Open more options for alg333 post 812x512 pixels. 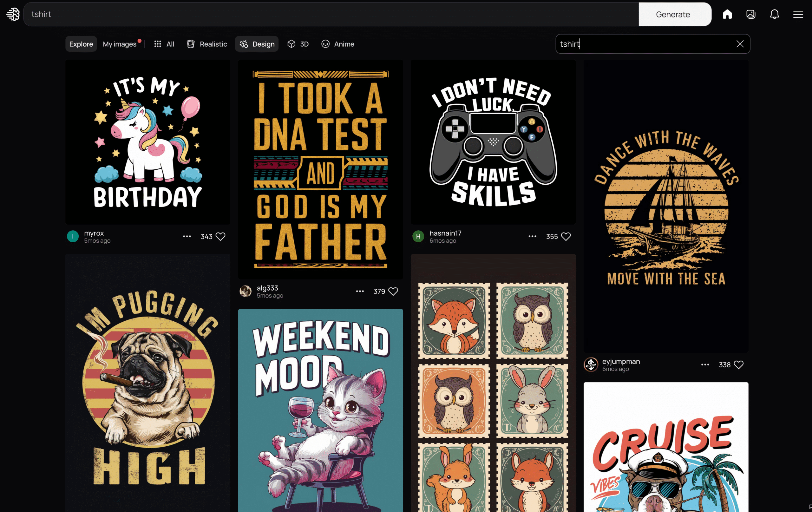tap(360, 291)
